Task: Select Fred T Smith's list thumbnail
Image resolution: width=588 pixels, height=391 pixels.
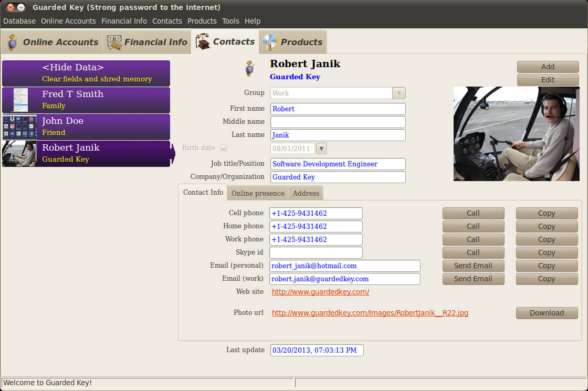Action: (x=20, y=100)
